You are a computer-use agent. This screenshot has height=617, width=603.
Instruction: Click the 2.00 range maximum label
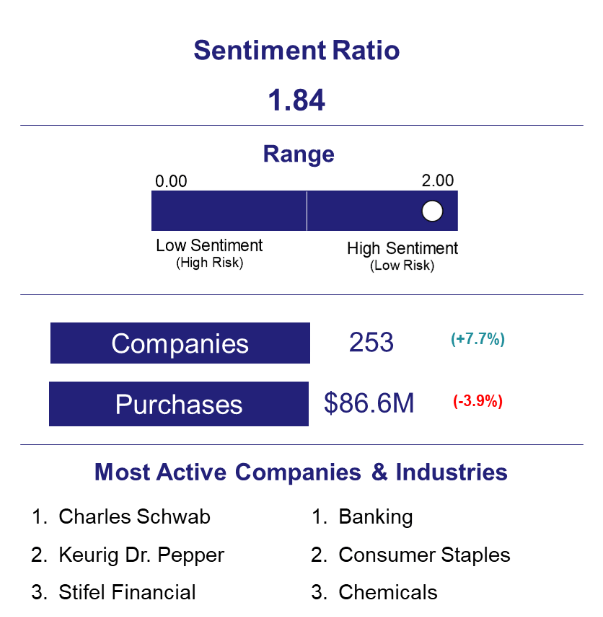click(x=438, y=181)
